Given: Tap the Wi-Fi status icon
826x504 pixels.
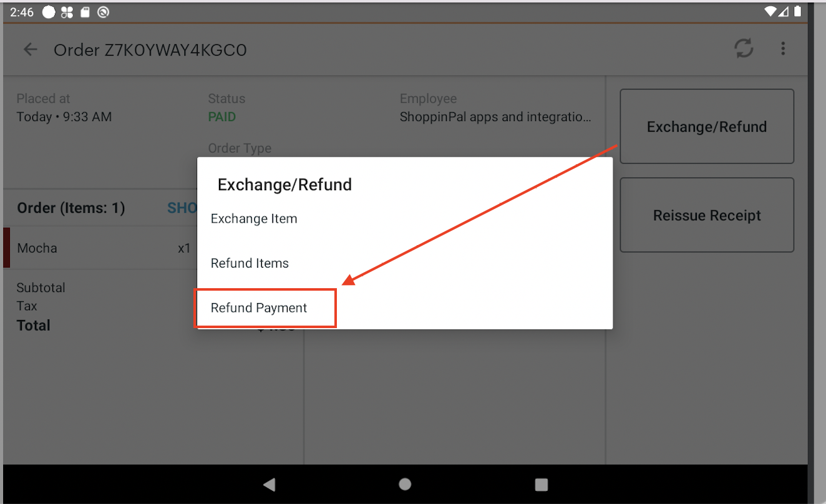Looking at the screenshot, I should pos(770,12).
